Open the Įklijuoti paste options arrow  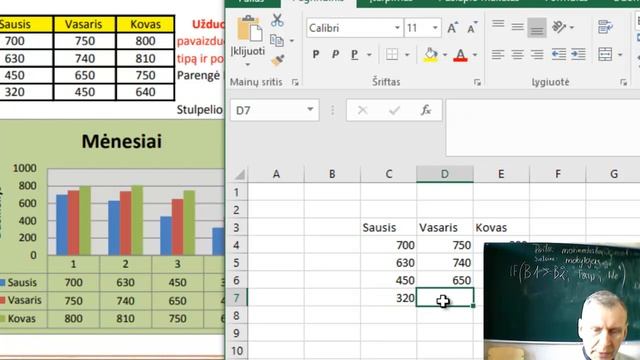point(247,64)
